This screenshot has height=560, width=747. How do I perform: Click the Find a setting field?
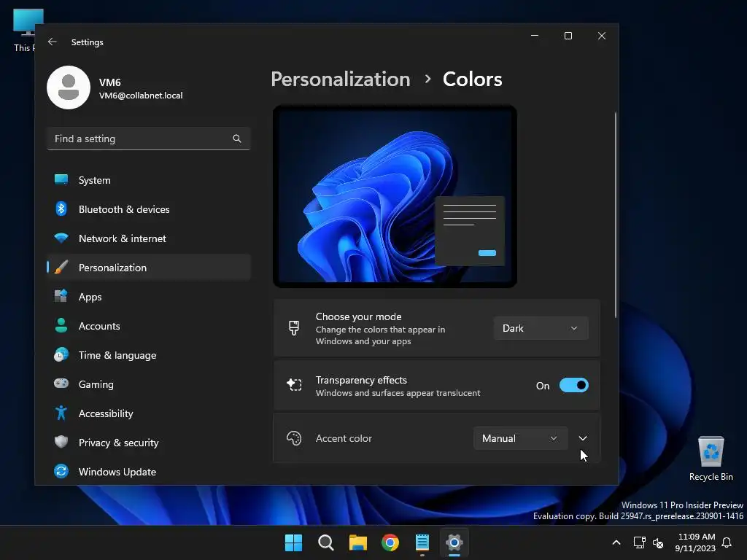click(x=149, y=139)
